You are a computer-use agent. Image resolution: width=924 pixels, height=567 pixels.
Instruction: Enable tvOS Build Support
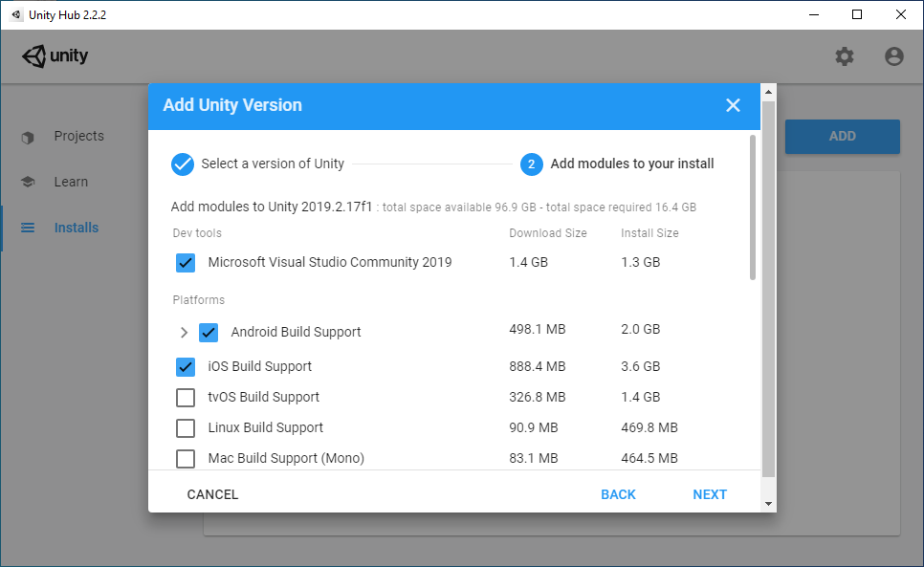pos(186,398)
